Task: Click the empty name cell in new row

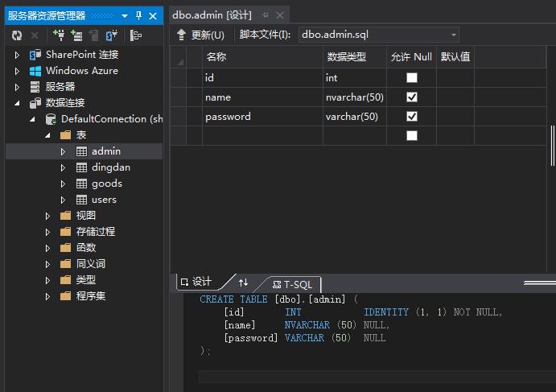Action: [x=262, y=135]
